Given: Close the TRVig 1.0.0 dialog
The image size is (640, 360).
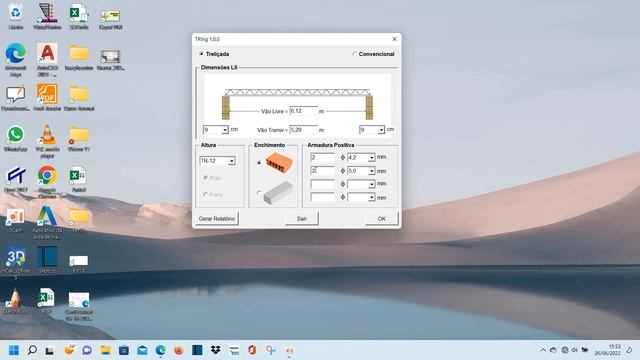Looking at the screenshot, I should click(x=394, y=39).
